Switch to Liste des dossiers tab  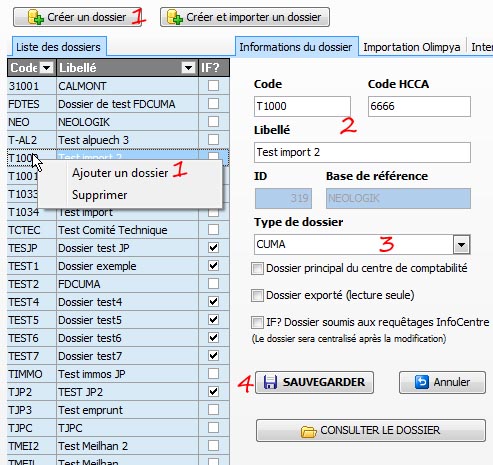pos(58,47)
